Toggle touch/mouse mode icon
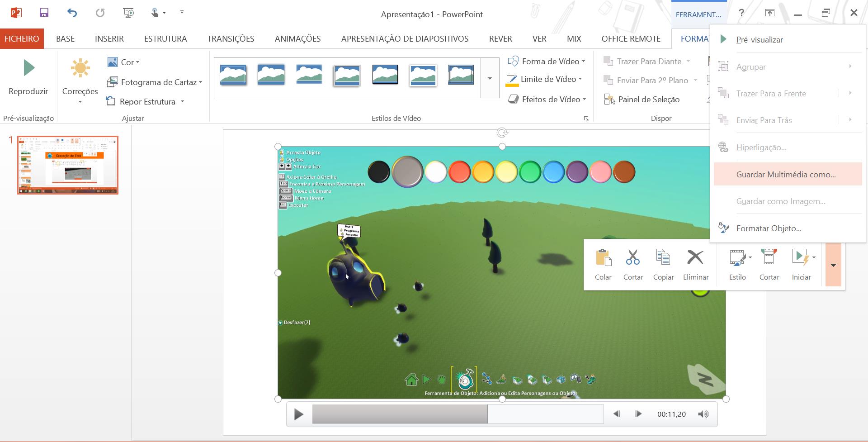 155,13
